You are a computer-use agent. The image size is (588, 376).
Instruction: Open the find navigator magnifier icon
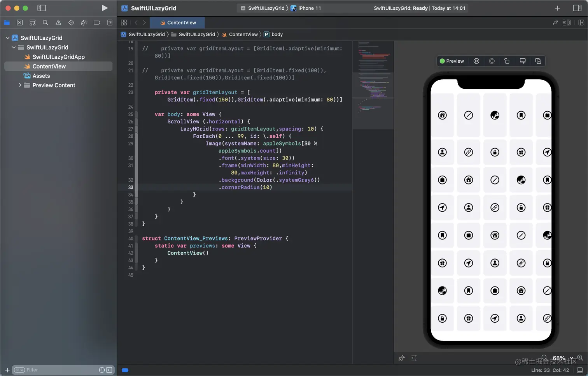(45, 23)
